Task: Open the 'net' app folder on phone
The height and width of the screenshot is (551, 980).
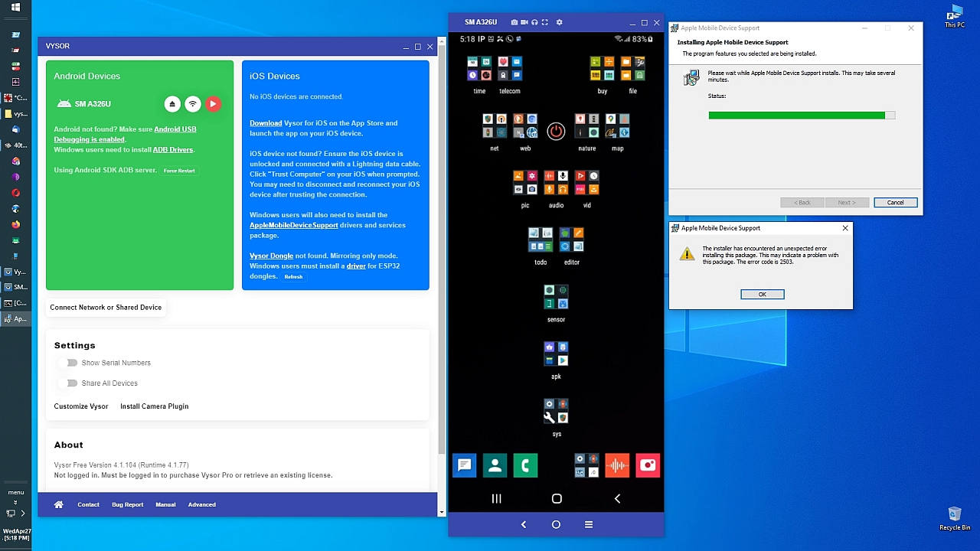Action: point(495,132)
